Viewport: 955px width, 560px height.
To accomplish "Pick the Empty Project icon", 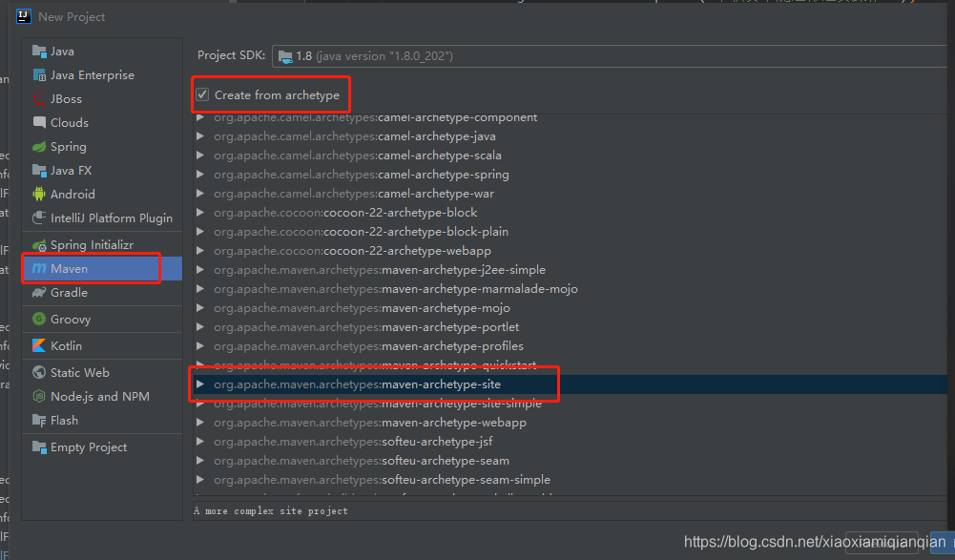I will (39, 447).
